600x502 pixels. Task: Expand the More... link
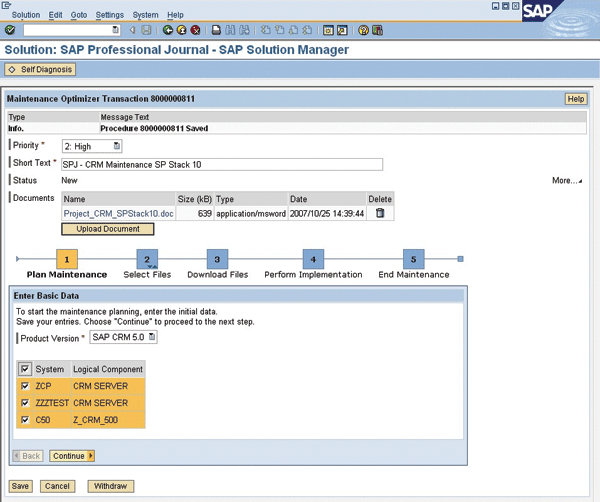point(567,181)
